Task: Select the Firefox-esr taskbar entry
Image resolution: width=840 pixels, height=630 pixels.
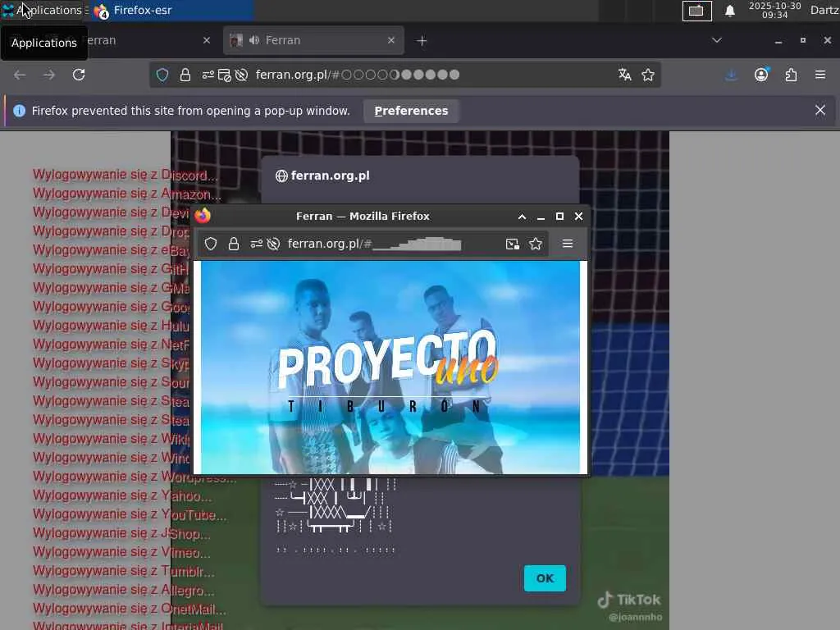Action: point(171,10)
